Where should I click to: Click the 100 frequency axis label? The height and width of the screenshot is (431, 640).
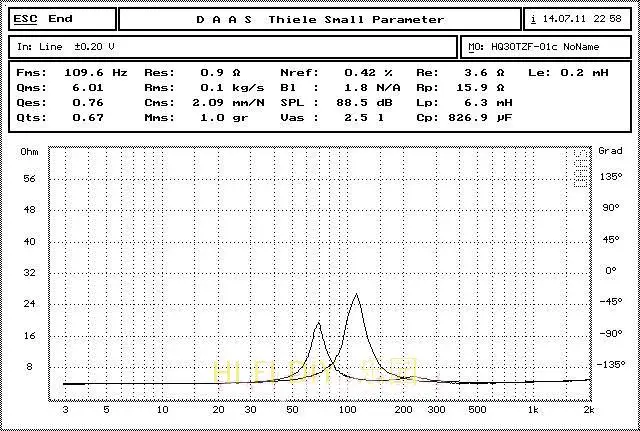tap(348, 410)
